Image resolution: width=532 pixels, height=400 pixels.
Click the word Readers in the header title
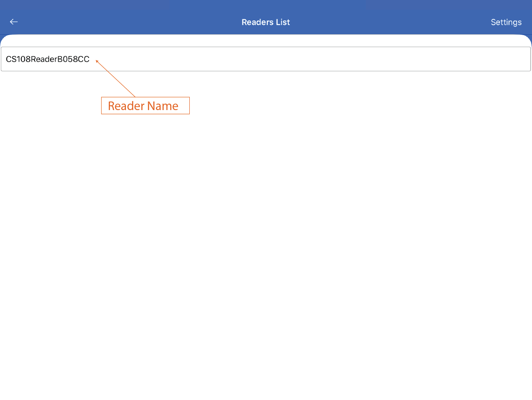[256, 22]
